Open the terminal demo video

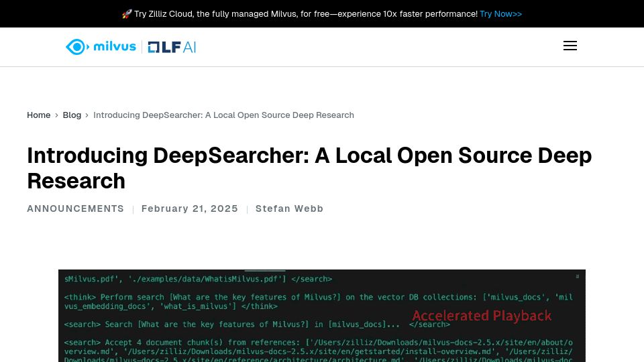coord(322,316)
